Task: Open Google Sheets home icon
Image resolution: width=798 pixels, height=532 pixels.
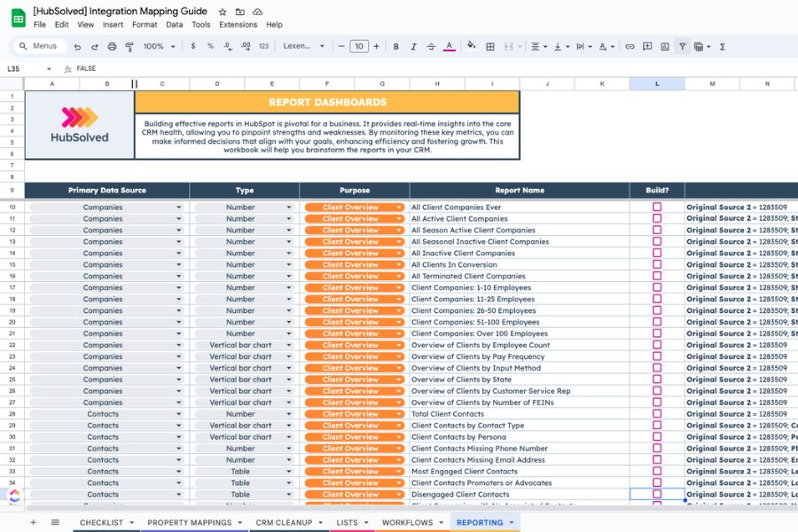Action: click(x=19, y=18)
